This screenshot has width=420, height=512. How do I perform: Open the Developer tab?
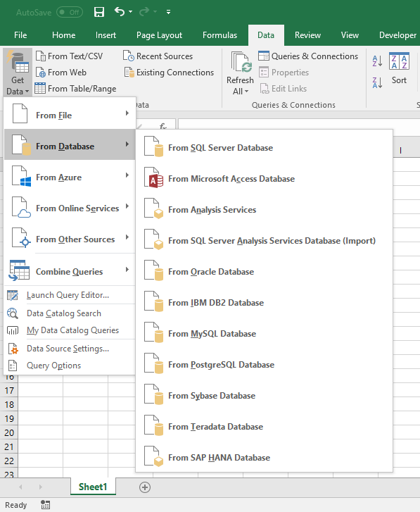[x=397, y=35]
